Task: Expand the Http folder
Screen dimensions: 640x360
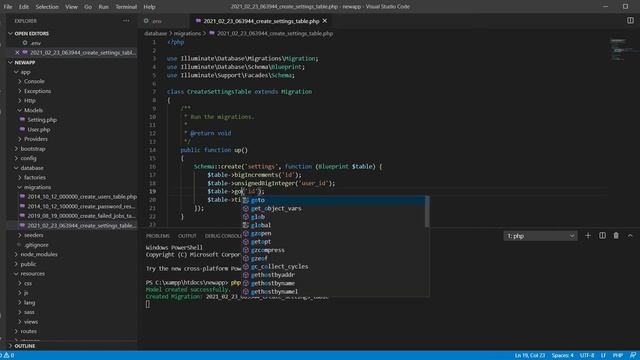Action: (29, 100)
